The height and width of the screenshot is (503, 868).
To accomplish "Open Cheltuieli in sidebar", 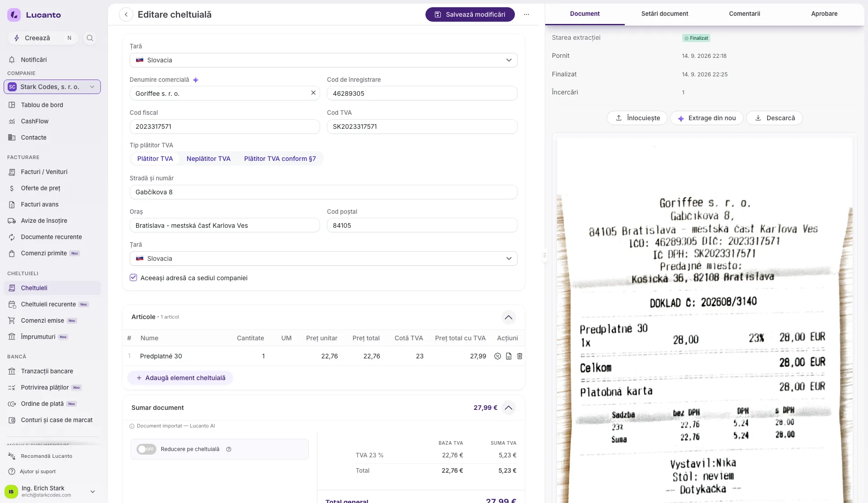I will coord(52,288).
